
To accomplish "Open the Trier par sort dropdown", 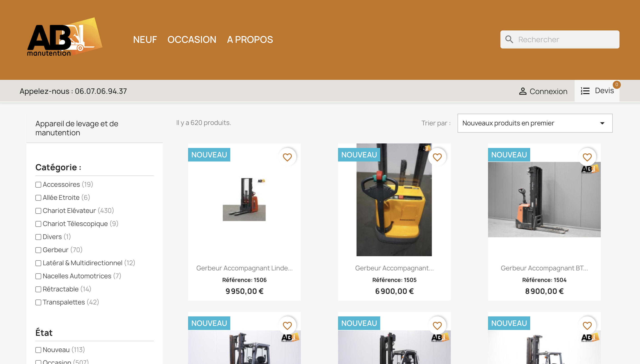I will coord(535,123).
